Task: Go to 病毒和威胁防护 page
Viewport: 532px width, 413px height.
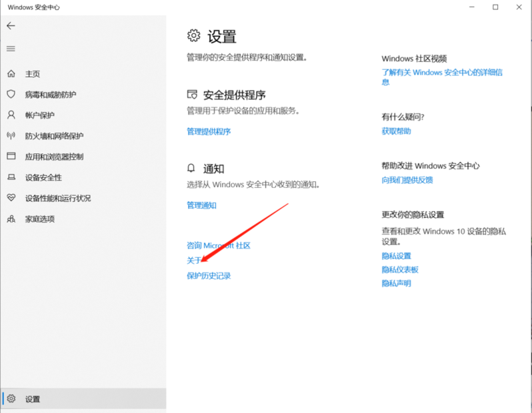Action: point(83,95)
